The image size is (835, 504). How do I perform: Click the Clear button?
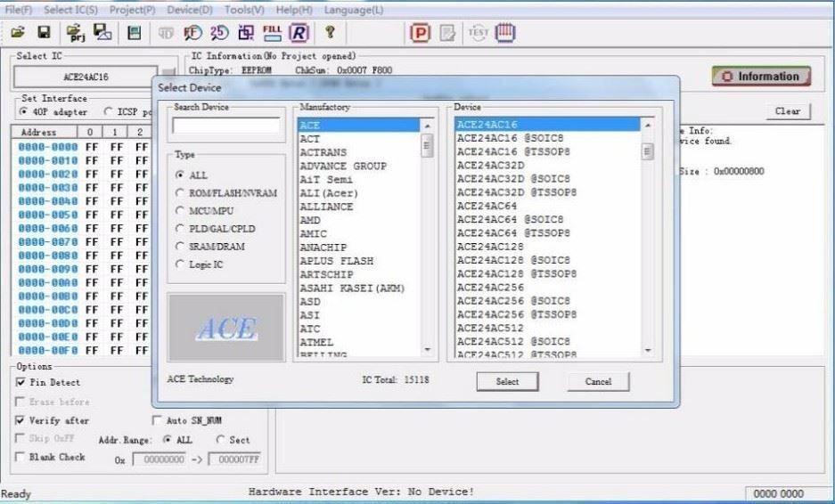788,111
